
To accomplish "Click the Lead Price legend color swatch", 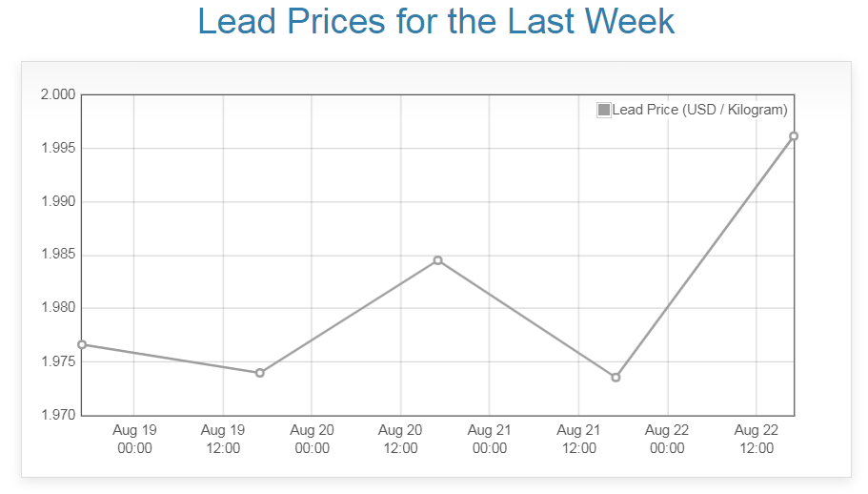I will pos(603,110).
